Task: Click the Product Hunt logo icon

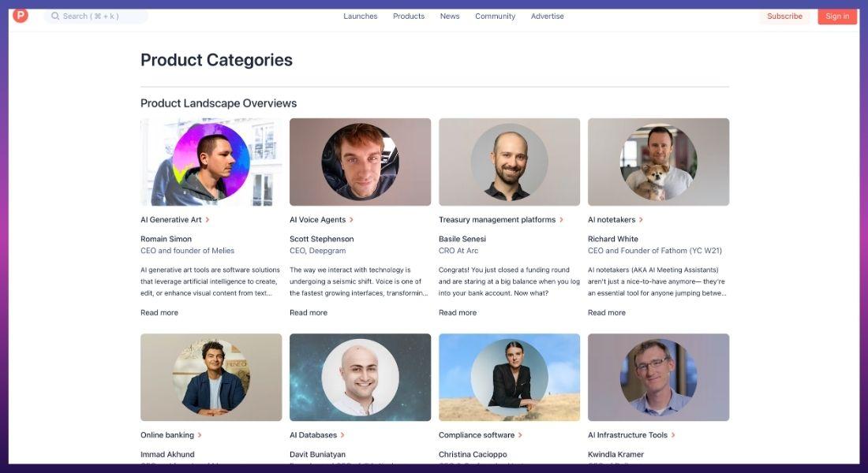Action: (x=21, y=15)
